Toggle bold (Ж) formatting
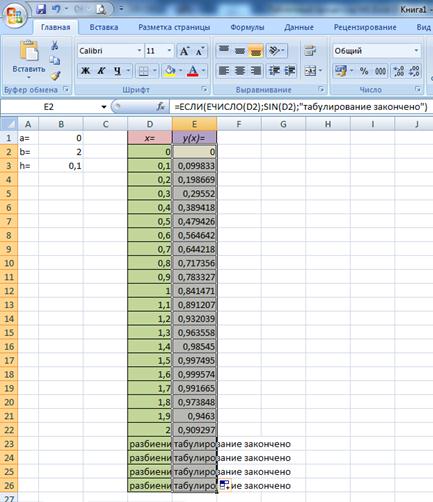This screenshot has height=502, width=433. coord(85,71)
